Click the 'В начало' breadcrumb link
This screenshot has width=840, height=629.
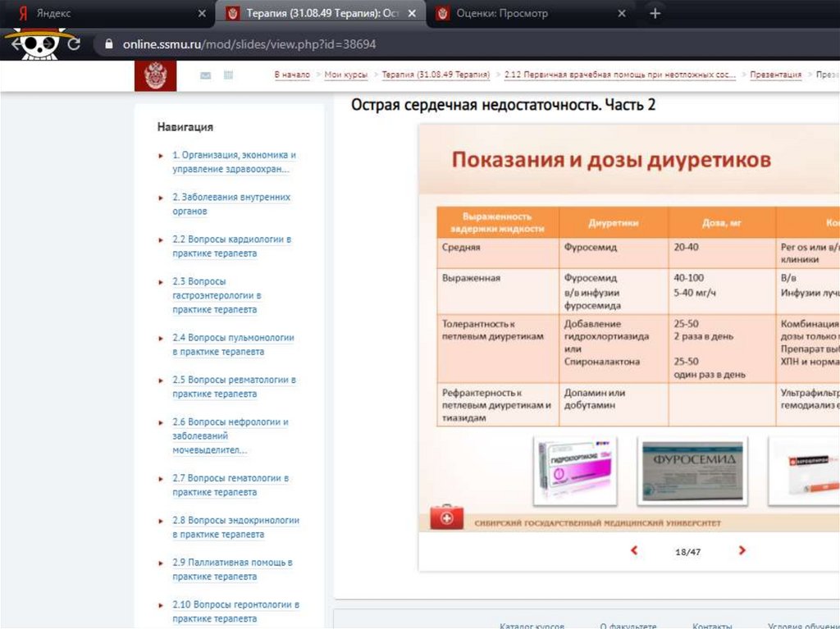tap(292, 75)
